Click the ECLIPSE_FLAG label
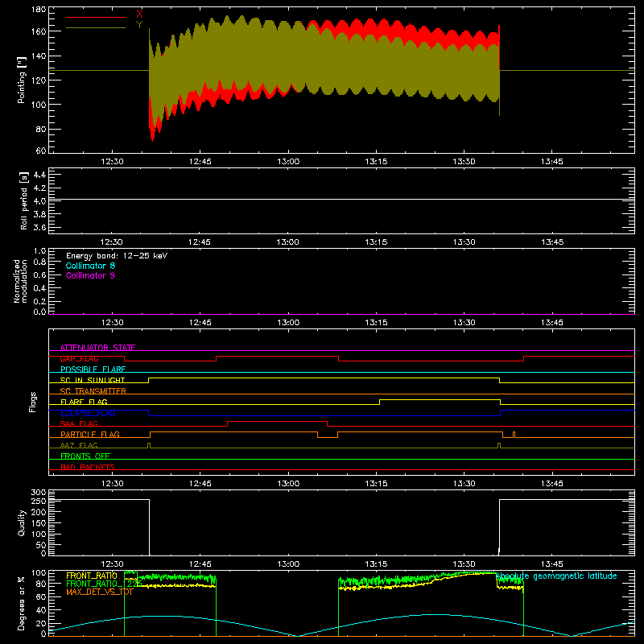 (x=88, y=413)
